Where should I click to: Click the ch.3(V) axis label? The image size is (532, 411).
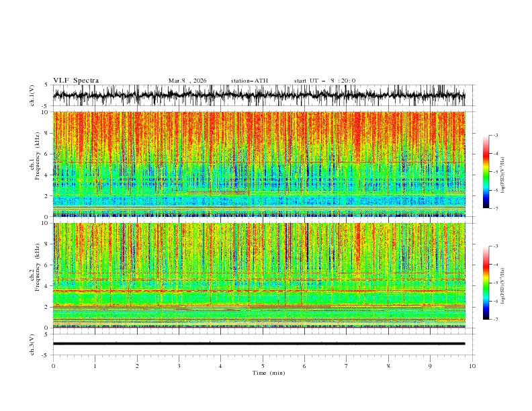pos(32,345)
